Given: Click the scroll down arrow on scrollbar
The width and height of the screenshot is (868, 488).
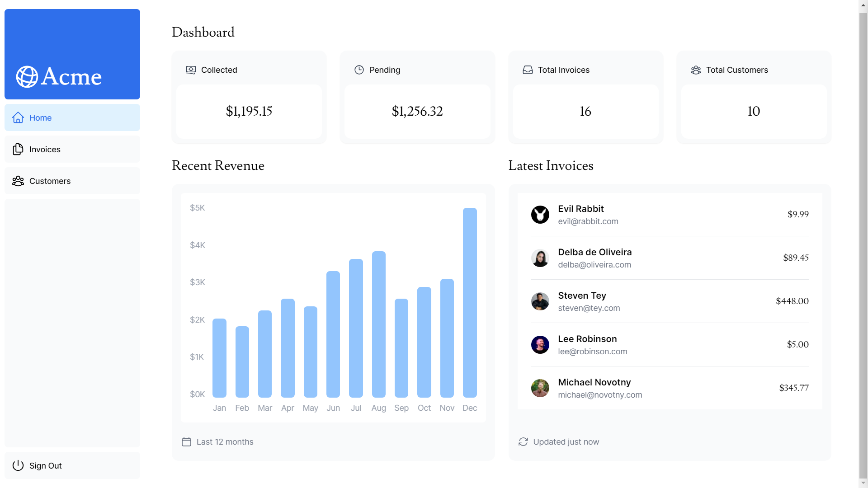Looking at the screenshot, I should click(x=863, y=483).
